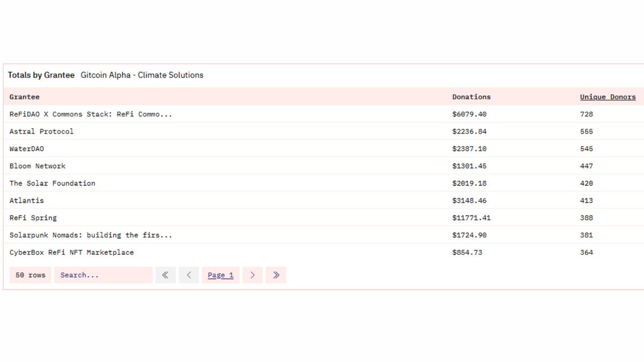Click the $11771.41 donation value
This screenshot has width=644, height=362.
coord(472,218)
